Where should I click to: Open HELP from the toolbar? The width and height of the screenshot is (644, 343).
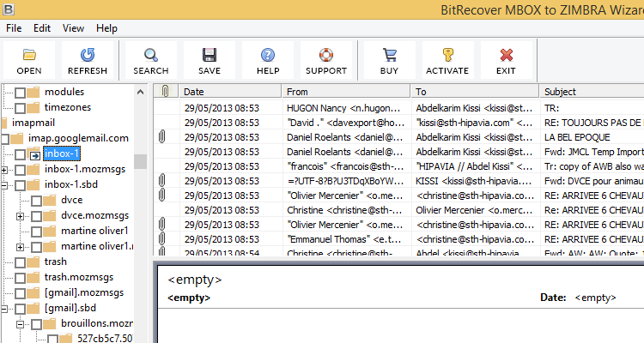pyautogui.click(x=268, y=60)
